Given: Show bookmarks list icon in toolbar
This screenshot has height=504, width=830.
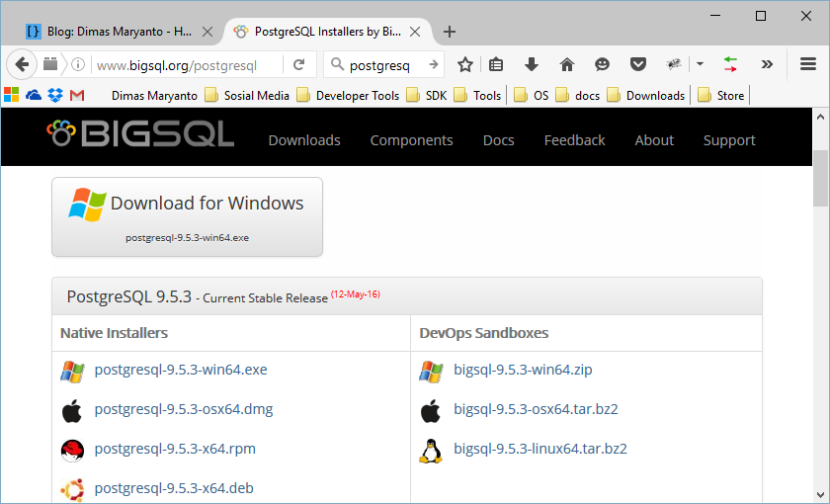Looking at the screenshot, I should 496,64.
